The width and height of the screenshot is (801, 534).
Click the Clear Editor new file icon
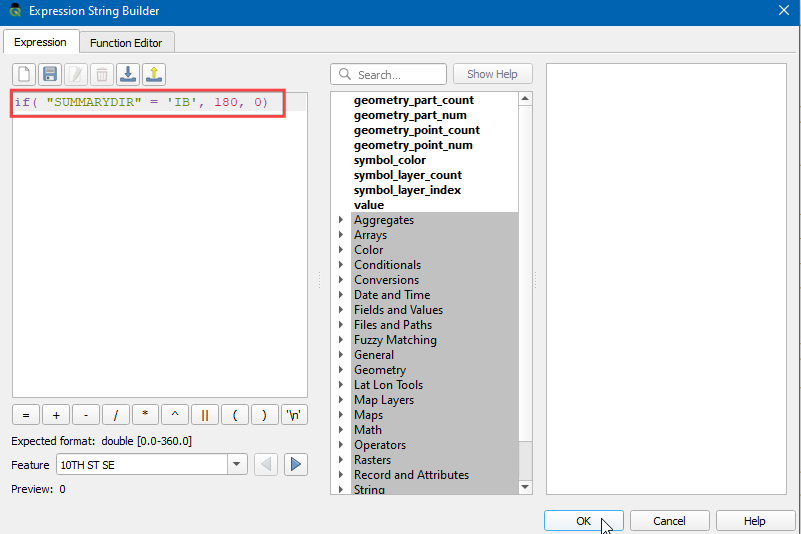pyautogui.click(x=24, y=74)
